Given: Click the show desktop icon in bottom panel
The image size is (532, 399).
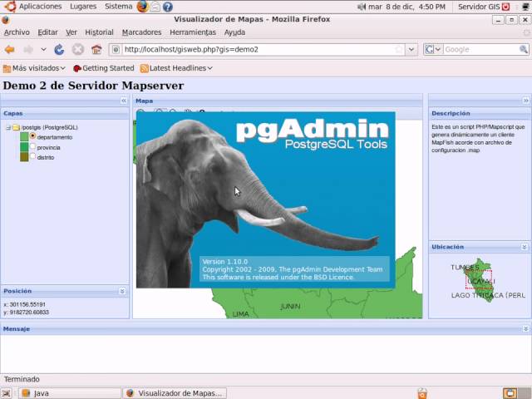Looking at the screenshot, I should (x=6, y=393).
